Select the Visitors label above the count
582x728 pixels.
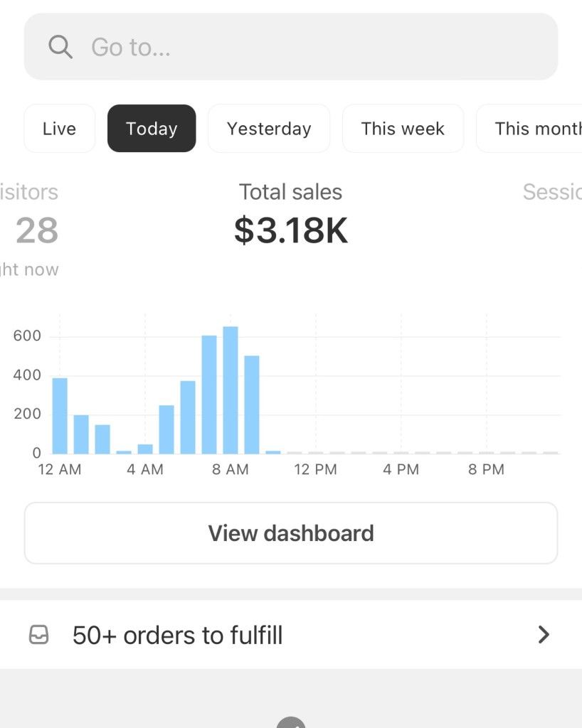[x=28, y=192]
